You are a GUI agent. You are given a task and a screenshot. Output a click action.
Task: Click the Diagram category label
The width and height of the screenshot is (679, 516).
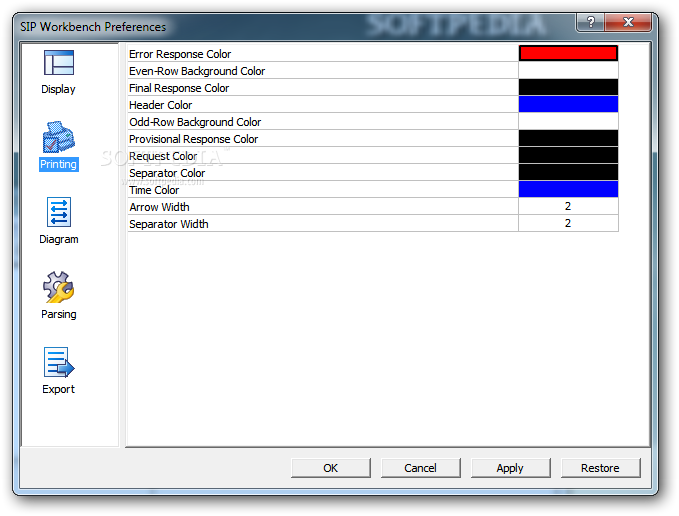pos(58,239)
